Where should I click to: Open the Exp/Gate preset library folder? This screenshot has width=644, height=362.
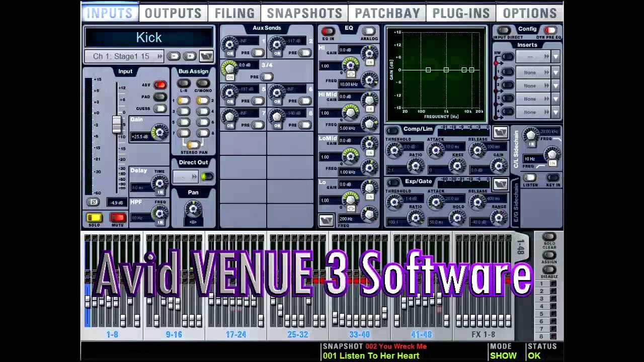tap(500, 185)
